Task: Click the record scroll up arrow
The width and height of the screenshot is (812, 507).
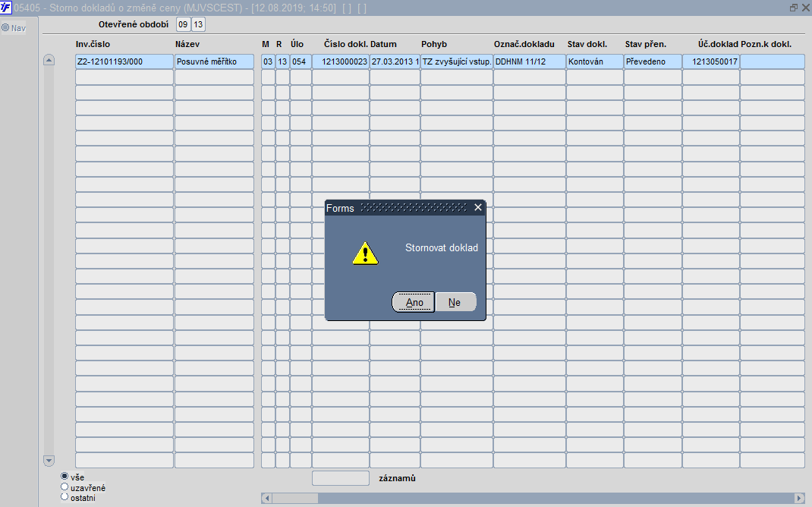Action: pyautogui.click(x=49, y=60)
